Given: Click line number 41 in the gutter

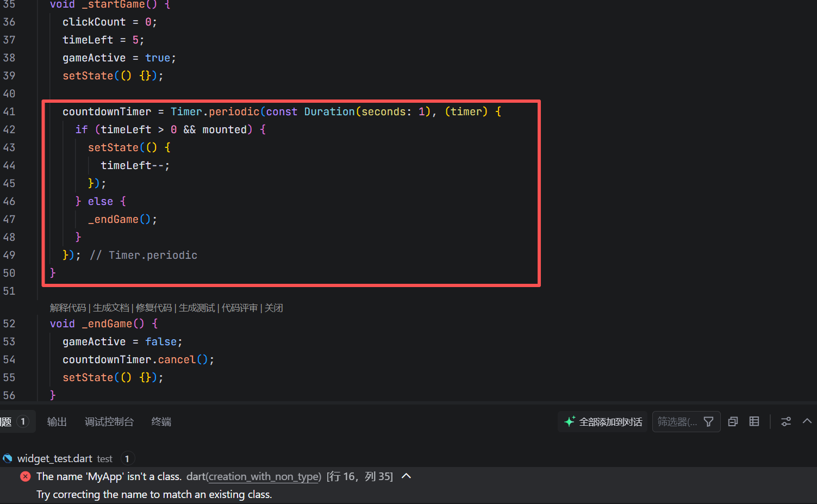Looking at the screenshot, I should pos(9,111).
